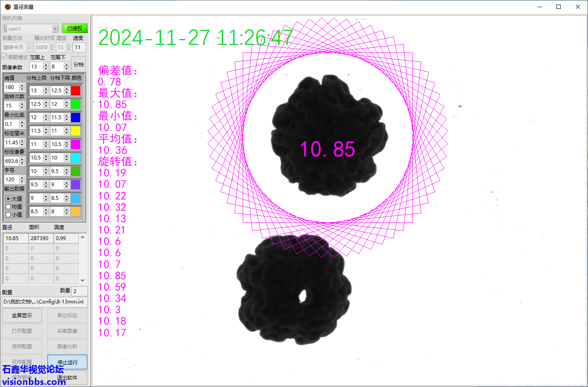Screen dimensions: 588x387
Task: Click lower limit 10.5 field of magenta row
Action: click(x=57, y=144)
